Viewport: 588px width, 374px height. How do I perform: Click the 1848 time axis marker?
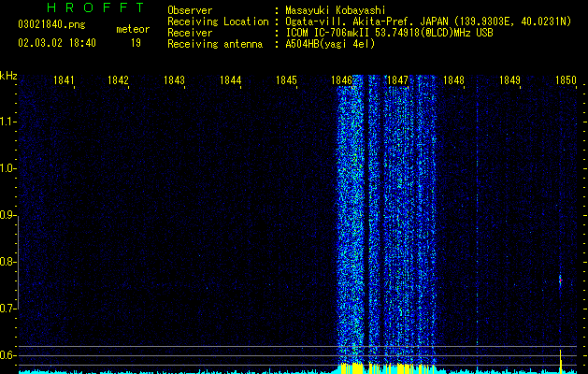(x=453, y=80)
